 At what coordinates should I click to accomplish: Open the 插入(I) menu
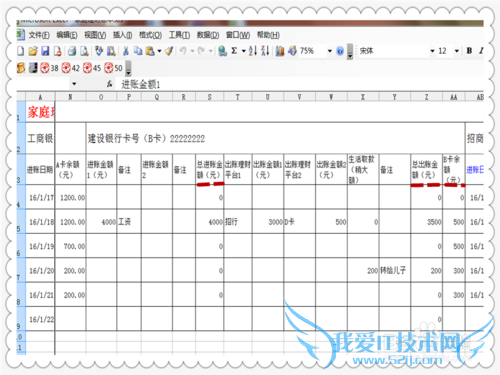(x=122, y=35)
